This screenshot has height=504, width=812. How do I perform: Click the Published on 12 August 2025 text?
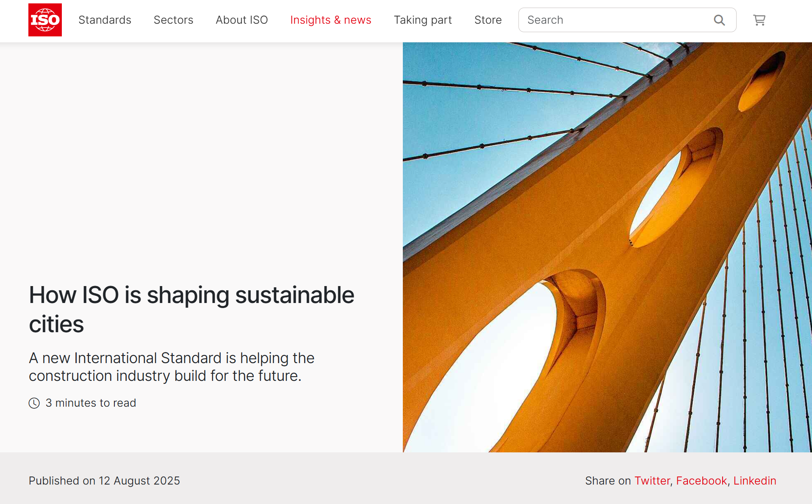104,481
